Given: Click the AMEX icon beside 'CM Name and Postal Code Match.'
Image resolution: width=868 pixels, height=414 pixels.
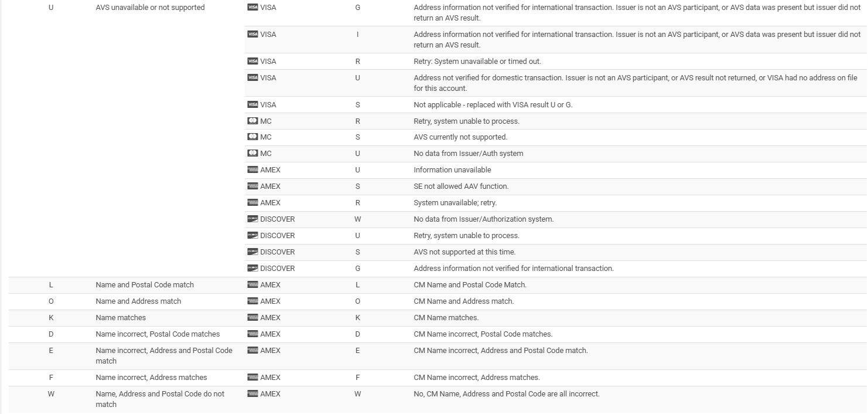Looking at the screenshot, I should tap(252, 284).
